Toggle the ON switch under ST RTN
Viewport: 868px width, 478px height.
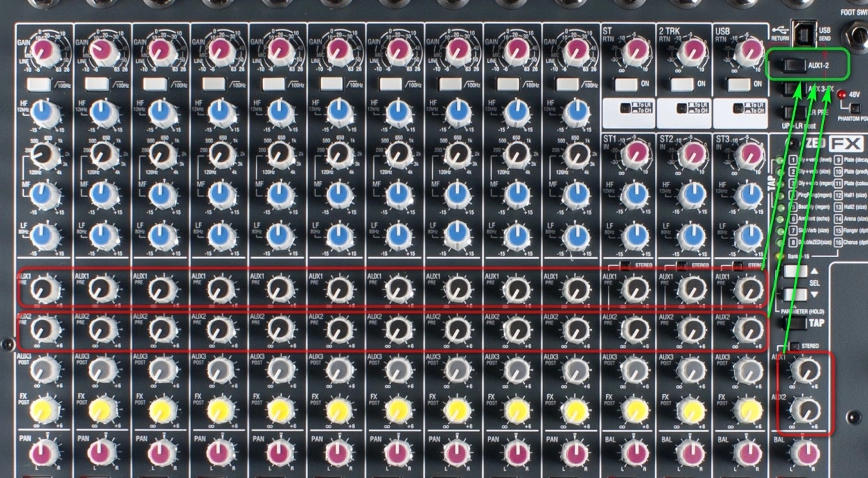pos(625,85)
